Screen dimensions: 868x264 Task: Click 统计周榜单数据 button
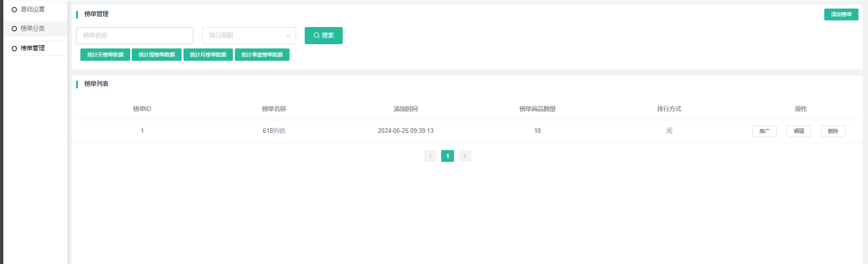156,55
